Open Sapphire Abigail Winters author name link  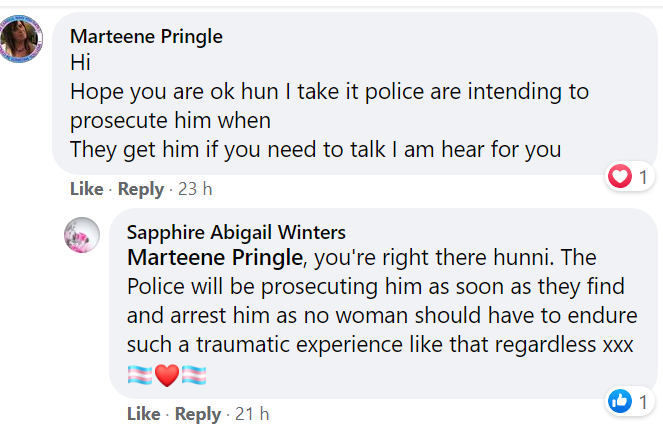click(x=236, y=232)
